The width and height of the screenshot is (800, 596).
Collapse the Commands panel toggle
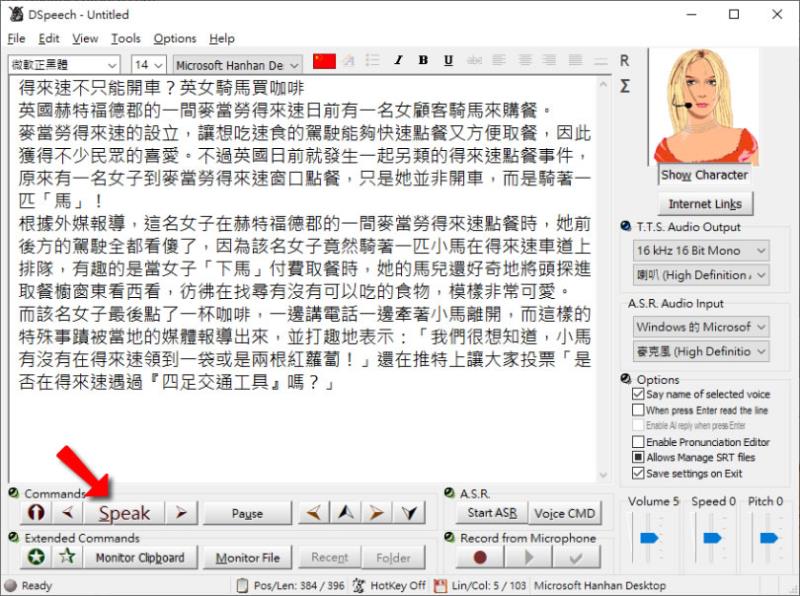click(14, 493)
